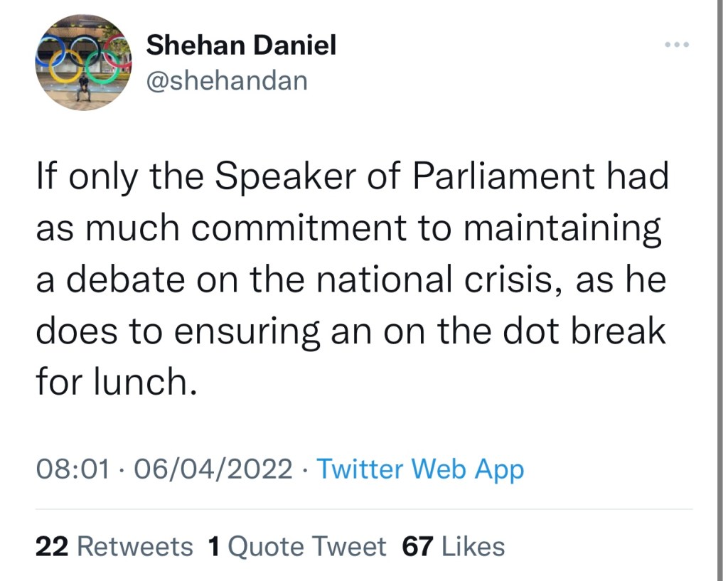This screenshot has width=728, height=581.
Task: Click the tweet's last line "for lunch."
Action: (115, 382)
